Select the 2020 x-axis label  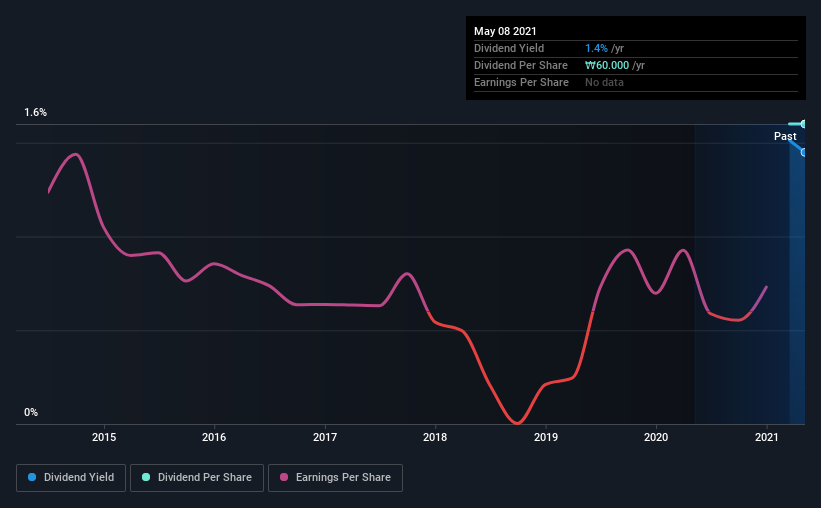pyautogui.click(x=656, y=437)
